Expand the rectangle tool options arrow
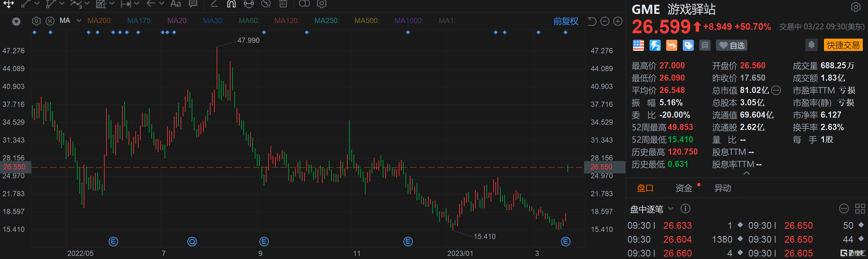 click(x=112, y=4)
